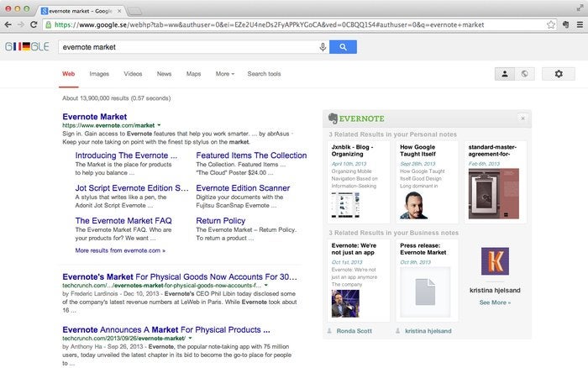Click the browser address bar URL
Image resolution: width=588 pixels, height=368 pixels.
pyautogui.click(x=269, y=24)
